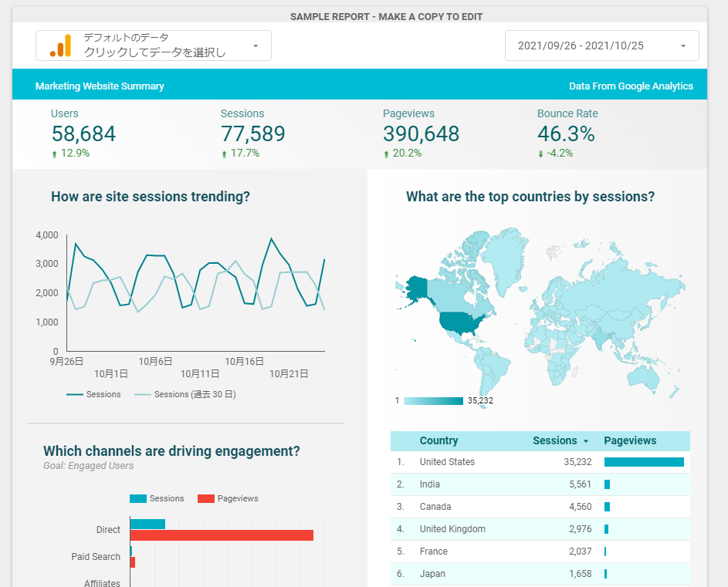Click the 'Data From Google Analytics' banner text
The height and width of the screenshot is (587, 728).
point(631,86)
